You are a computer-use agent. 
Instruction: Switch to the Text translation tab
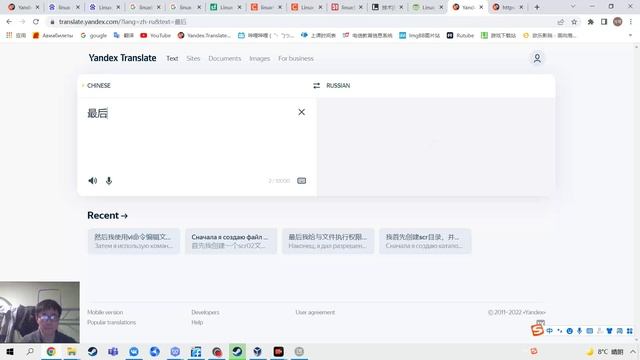coord(172,58)
